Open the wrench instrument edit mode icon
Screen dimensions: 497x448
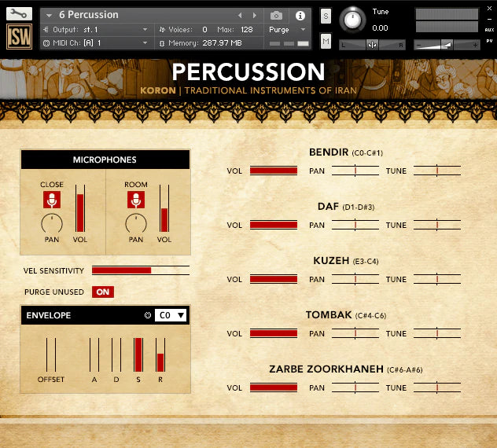coord(19,13)
